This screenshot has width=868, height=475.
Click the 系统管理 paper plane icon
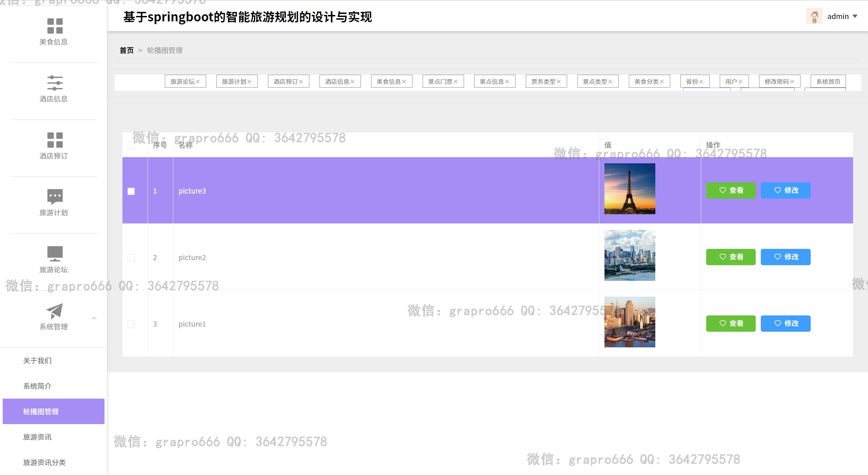[x=55, y=311]
